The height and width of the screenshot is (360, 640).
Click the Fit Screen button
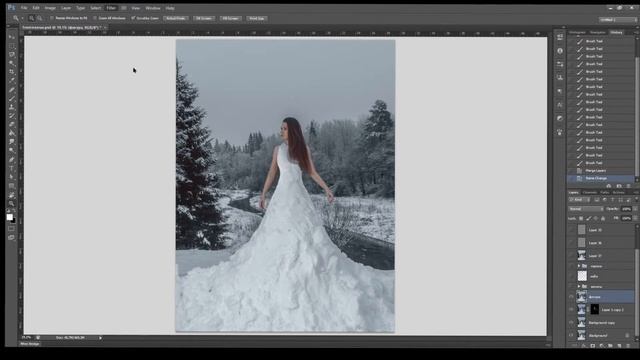204,18
